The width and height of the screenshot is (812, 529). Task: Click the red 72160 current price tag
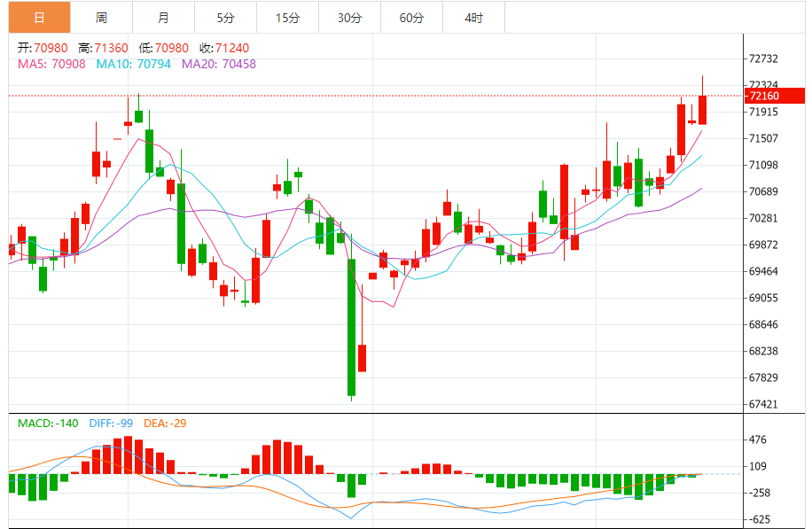774,96
